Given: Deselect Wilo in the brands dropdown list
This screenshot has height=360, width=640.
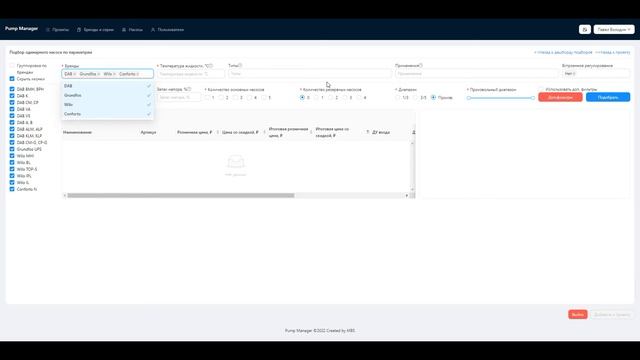Looking at the screenshot, I should tap(107, 104).
